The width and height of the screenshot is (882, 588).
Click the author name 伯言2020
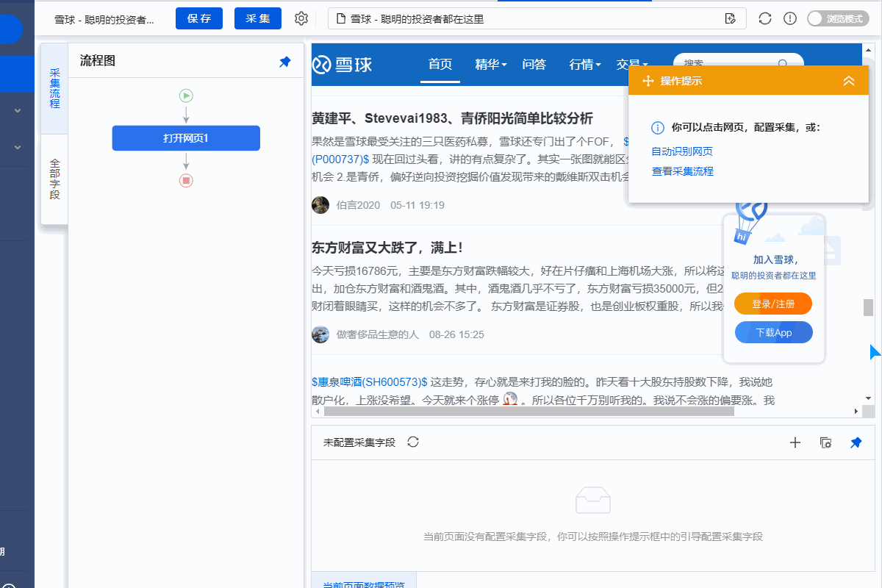coord(359,205)
